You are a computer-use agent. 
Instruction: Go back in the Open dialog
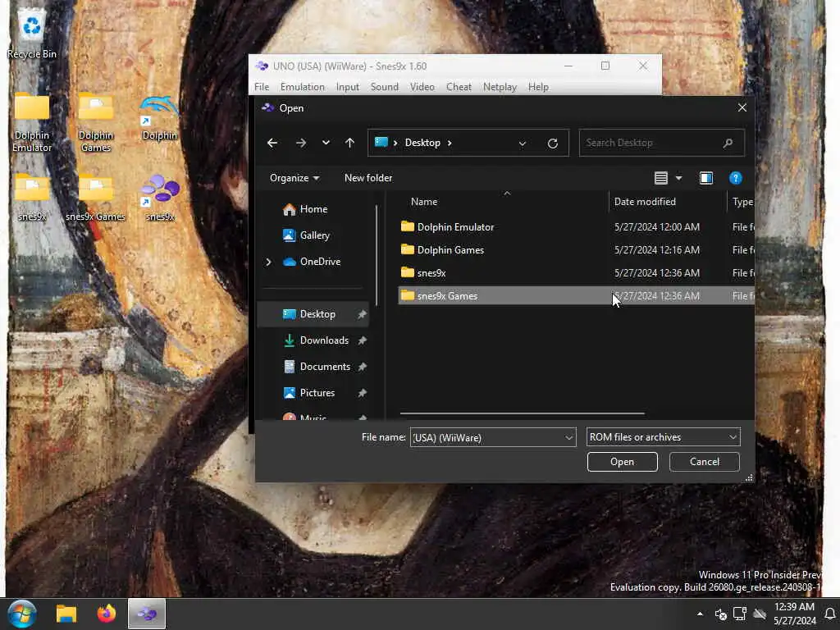click(x=272, y=143)
